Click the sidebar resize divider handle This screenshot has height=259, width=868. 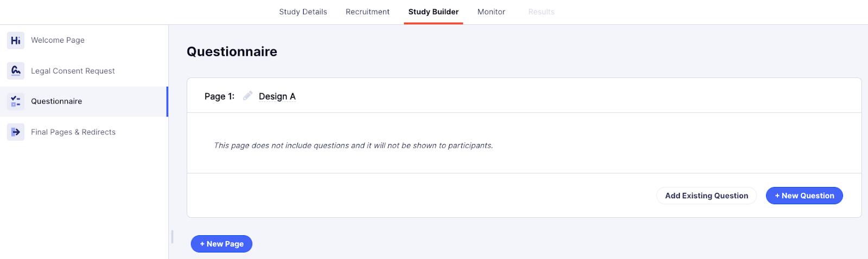pyautogui.click(x=172, y=236)
